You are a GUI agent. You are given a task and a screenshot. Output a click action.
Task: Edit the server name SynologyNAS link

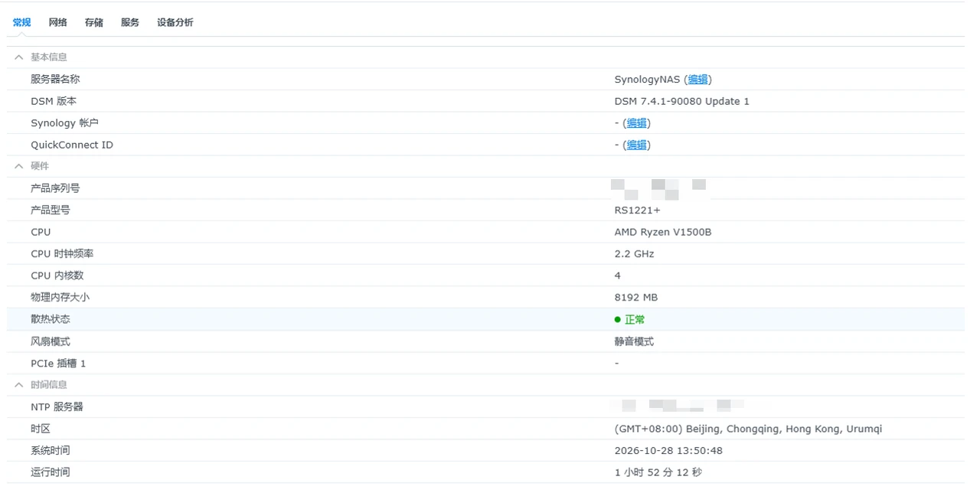697,80
